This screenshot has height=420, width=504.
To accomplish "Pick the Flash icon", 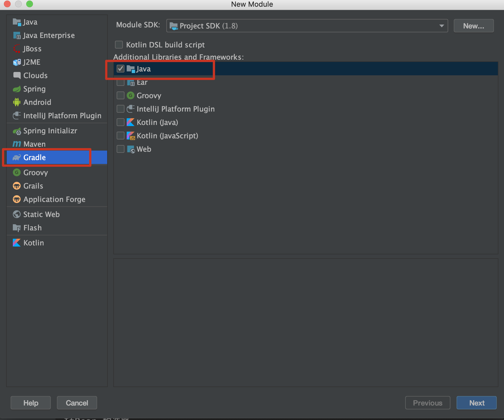I will tap(17, 228).
